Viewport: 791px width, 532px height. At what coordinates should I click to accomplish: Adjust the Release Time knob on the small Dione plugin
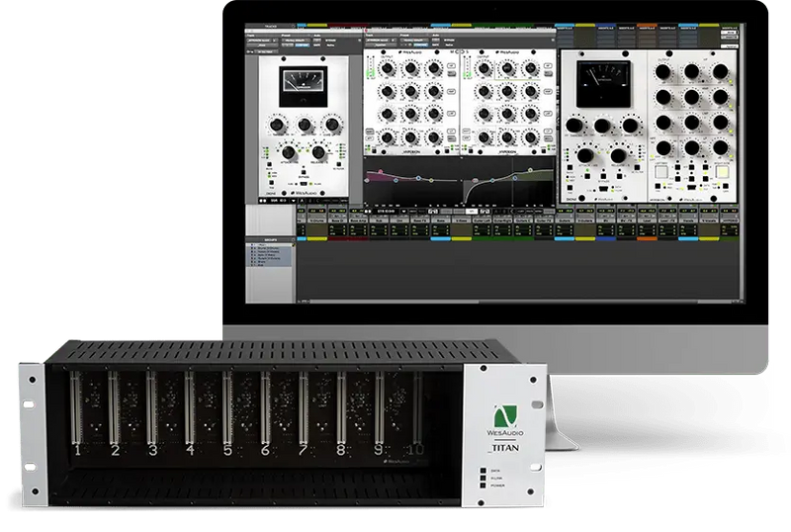317,151
